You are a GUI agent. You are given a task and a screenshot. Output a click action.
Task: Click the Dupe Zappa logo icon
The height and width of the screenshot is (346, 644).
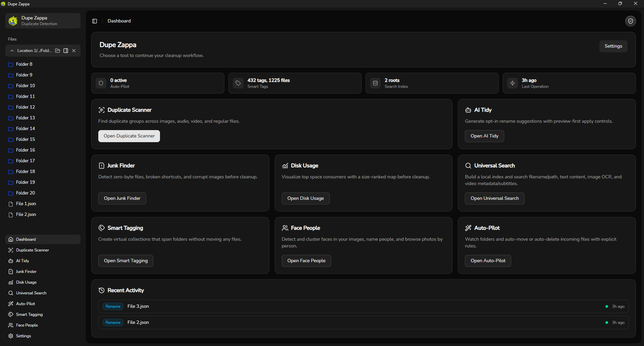pyautogui.click(x=13, y=21)
